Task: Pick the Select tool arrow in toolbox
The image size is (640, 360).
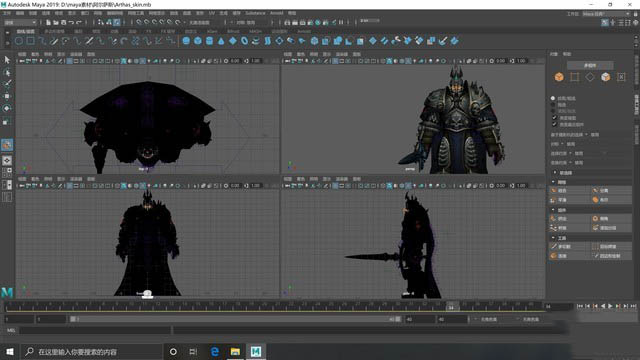Action: pyautogui.click(x=7, y=60)
